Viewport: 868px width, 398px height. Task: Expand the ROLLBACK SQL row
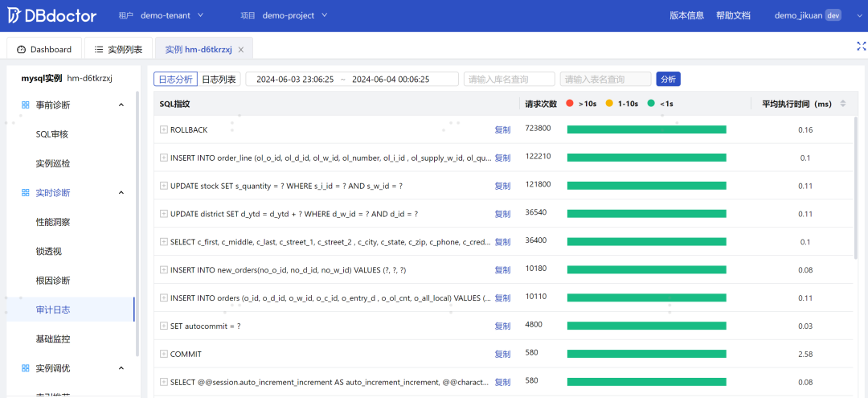(164, 129)
